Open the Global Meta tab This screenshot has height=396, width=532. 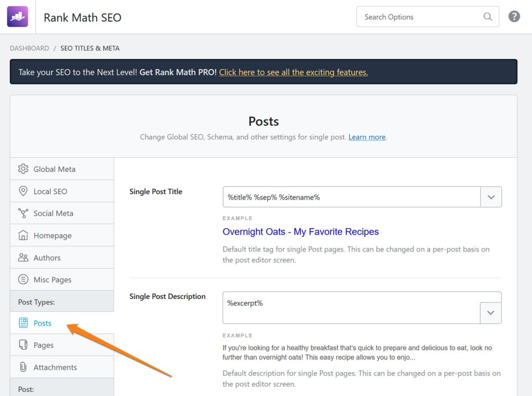point(62,169)
